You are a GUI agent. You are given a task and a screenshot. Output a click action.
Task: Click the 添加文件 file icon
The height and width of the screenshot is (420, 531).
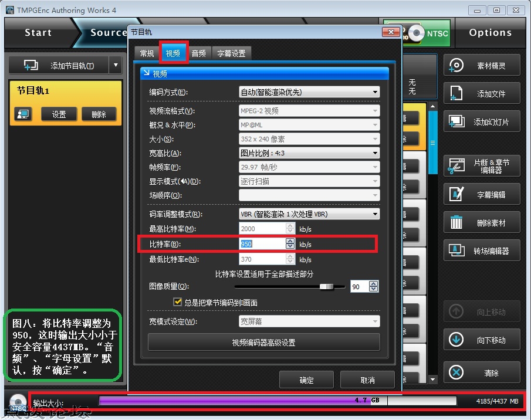456,93
